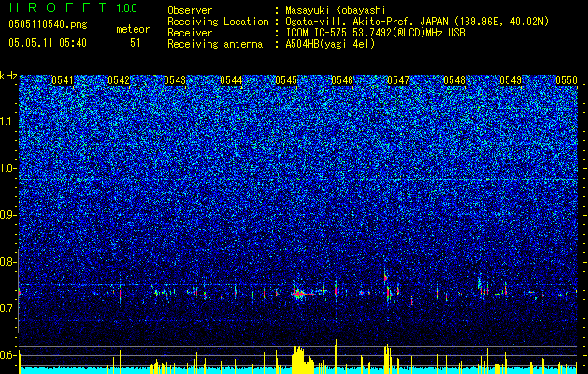This screenshot has width=588, height=374.
Task: Click the date stamp 05.05.11 05:40
Action: (48, 43)
